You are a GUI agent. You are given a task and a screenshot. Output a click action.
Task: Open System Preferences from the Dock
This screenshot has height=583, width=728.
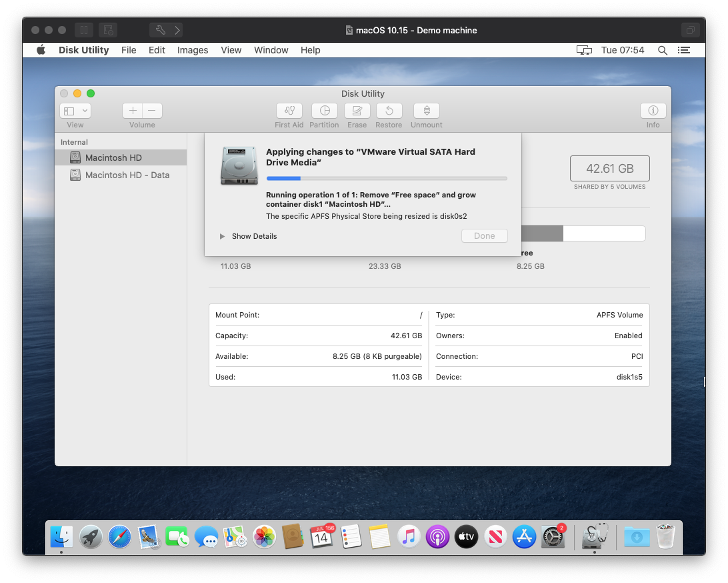point(553,537)
